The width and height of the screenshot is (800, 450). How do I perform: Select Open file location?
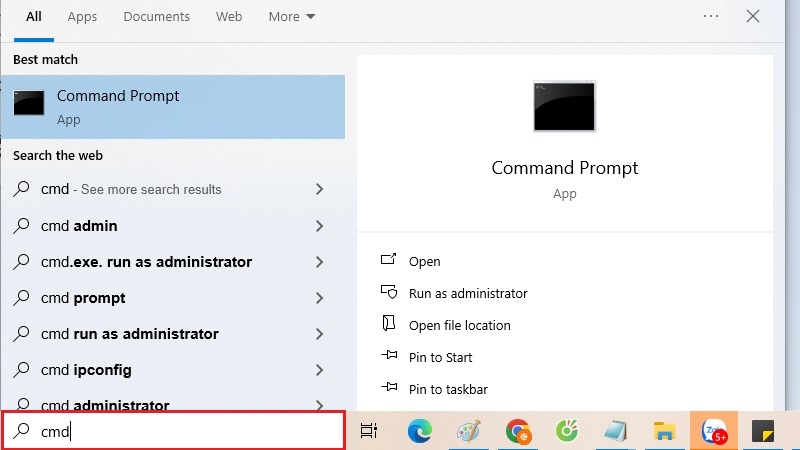tap(459, 326)
